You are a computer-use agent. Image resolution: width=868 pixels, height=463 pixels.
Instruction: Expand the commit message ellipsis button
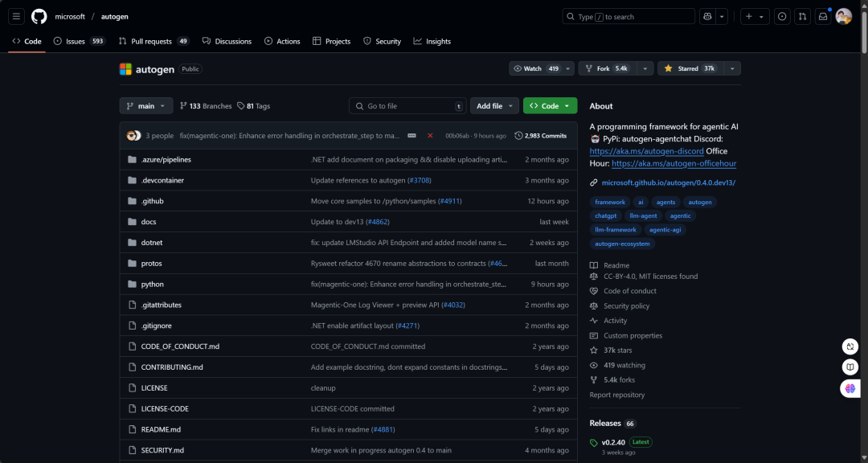[x=411, y=136]
